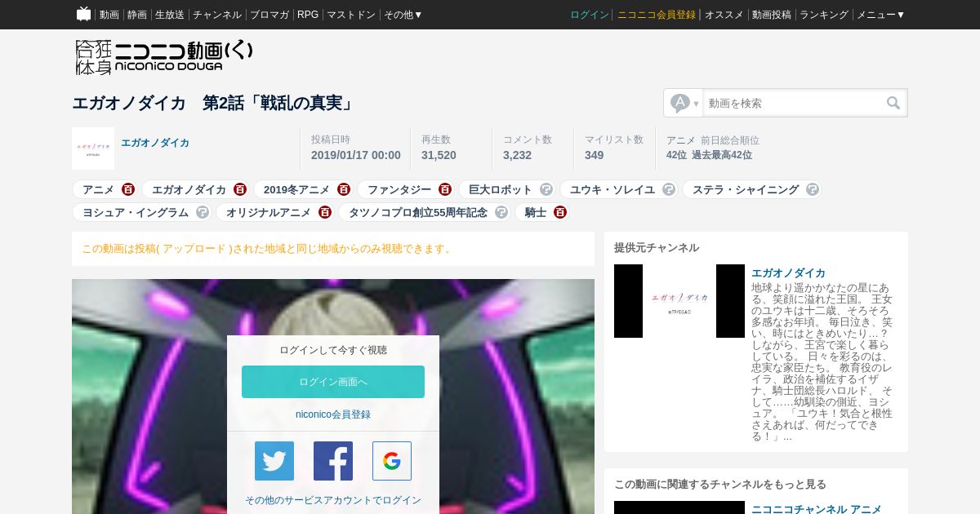Click niconico会員登録 link in login box

(x=333, y=414)
